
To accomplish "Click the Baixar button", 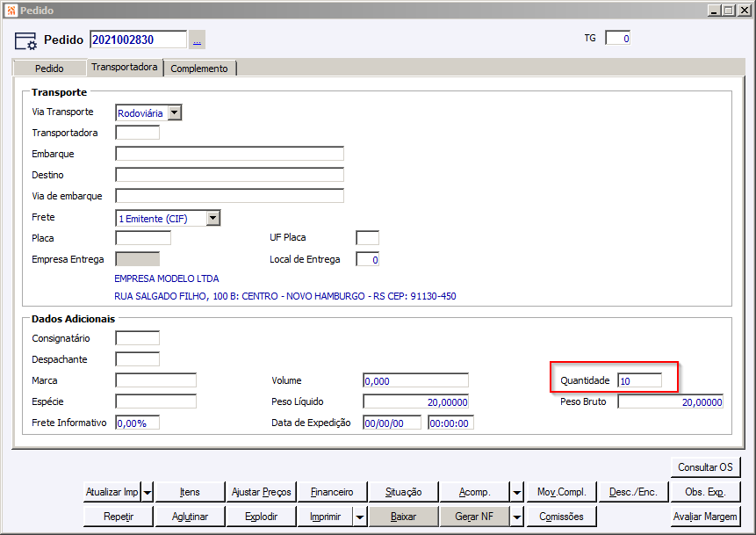I will click(403, 517).
